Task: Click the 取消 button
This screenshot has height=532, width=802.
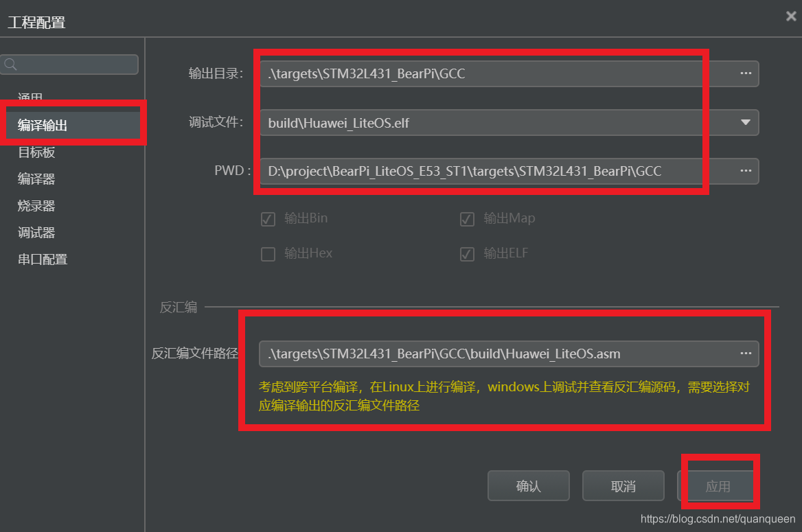Action: (x=623, y=486)
